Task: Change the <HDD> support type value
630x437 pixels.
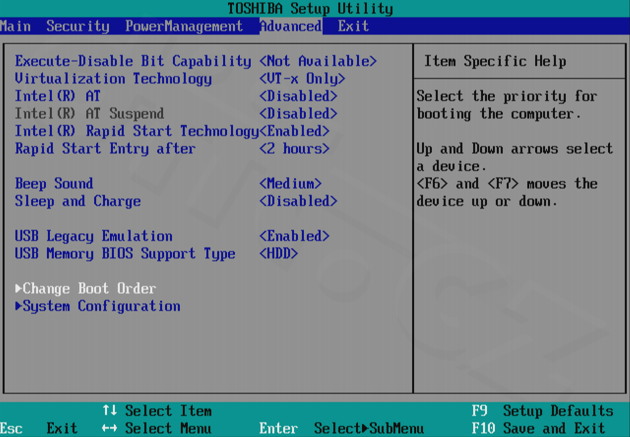Action: (278, 254)
